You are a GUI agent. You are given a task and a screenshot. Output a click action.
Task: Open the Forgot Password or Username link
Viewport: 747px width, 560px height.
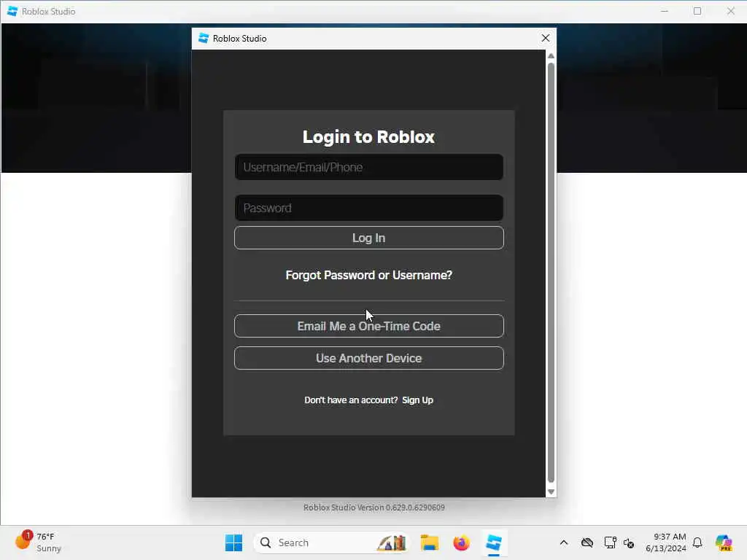[368, 275]
